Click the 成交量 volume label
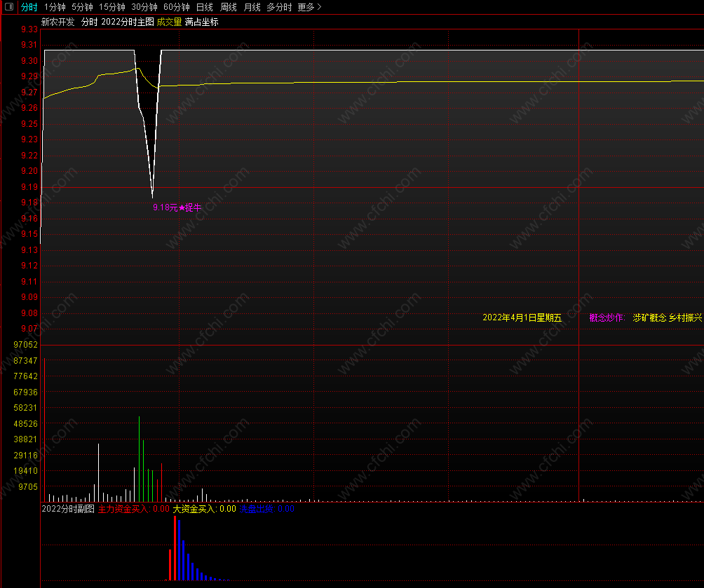Viewport: 704px width, 588px height. 169,22
